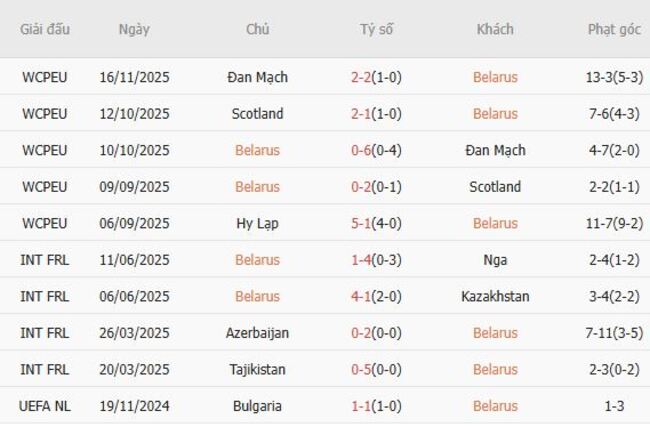650x427 pixels.
Task: Open the Tajikistan team link
Action: point(257,369)
